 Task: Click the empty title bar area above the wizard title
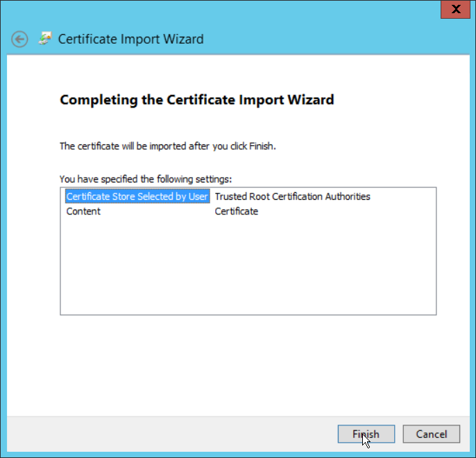pyautogui.click(x=208, y=10)
